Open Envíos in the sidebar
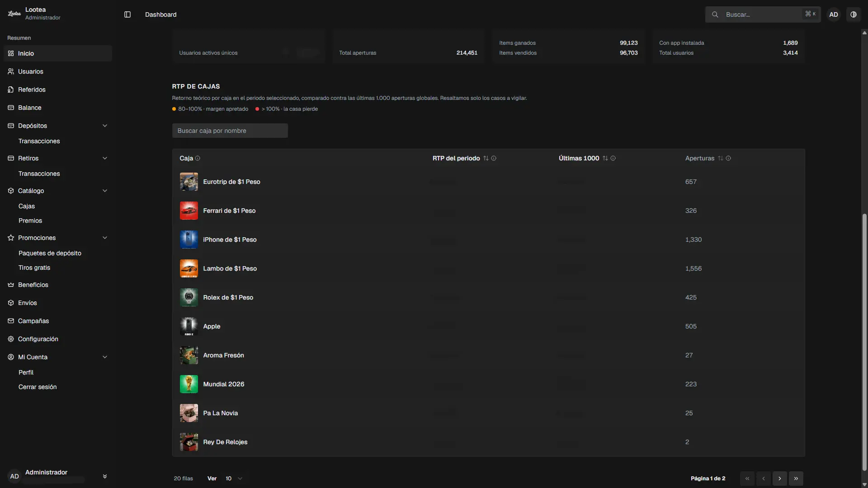868x488 pixels. [58, 303]
